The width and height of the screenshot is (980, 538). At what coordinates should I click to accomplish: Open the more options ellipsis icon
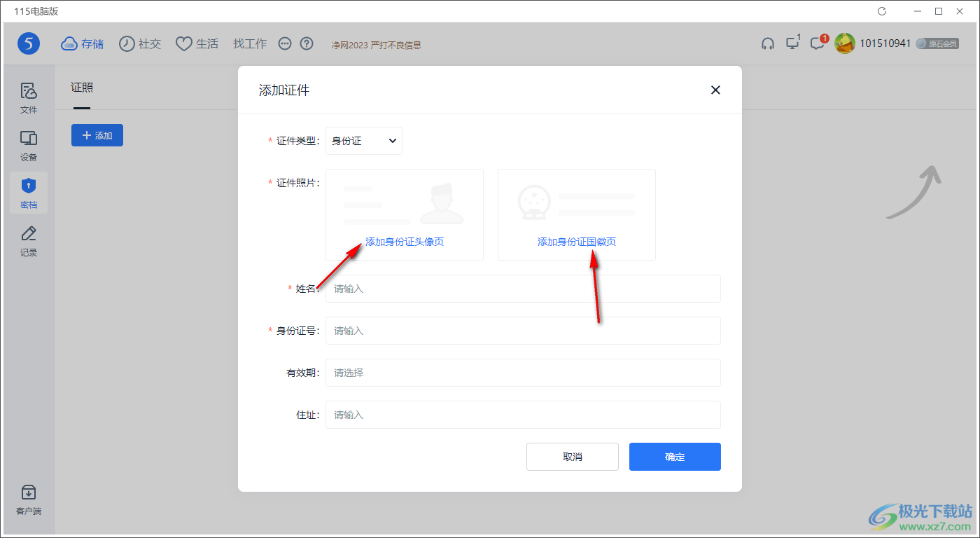coord(285,43)
